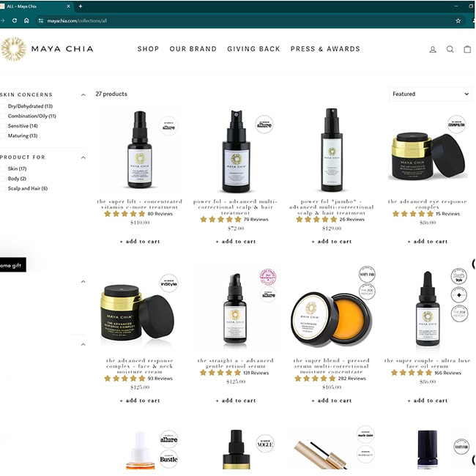Image resolution: width=476 pixels, height=476 pixels.
Task: Check the Scalp and Hair (6) filter
Action: click(3, 188)
